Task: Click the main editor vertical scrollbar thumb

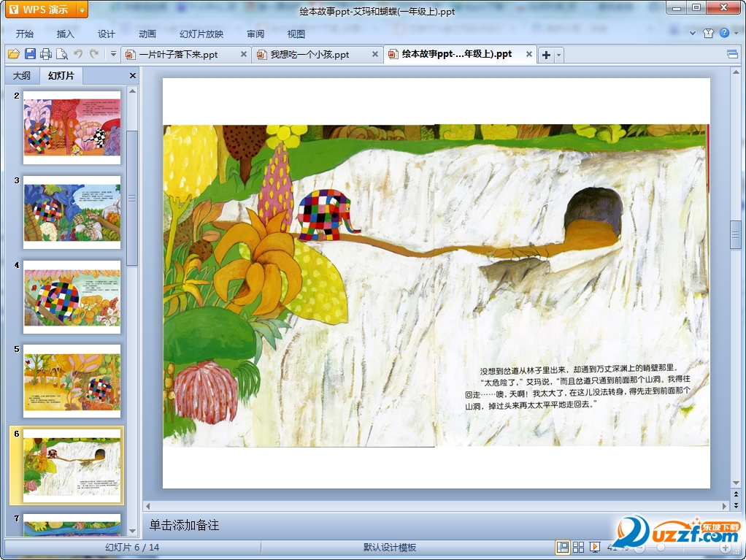Action: [x=736, y=235]
